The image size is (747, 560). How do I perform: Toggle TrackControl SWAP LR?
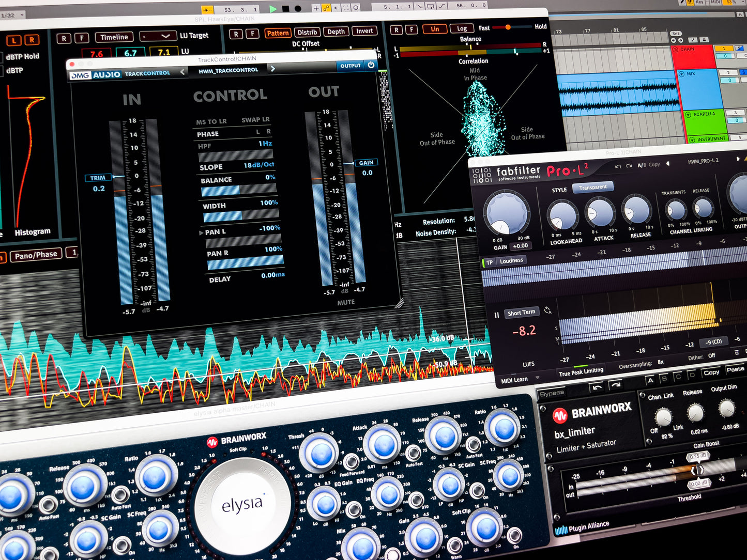255,120
